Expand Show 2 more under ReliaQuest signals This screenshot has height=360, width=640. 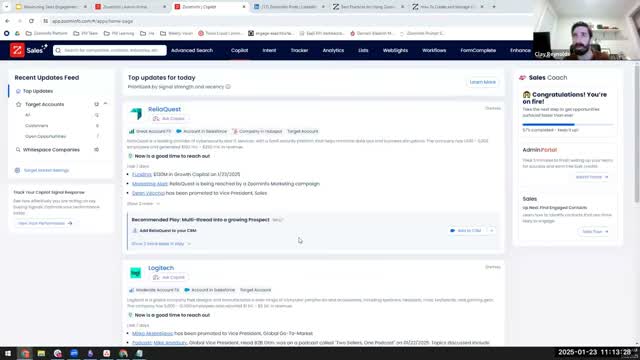[x=143, y=204]
